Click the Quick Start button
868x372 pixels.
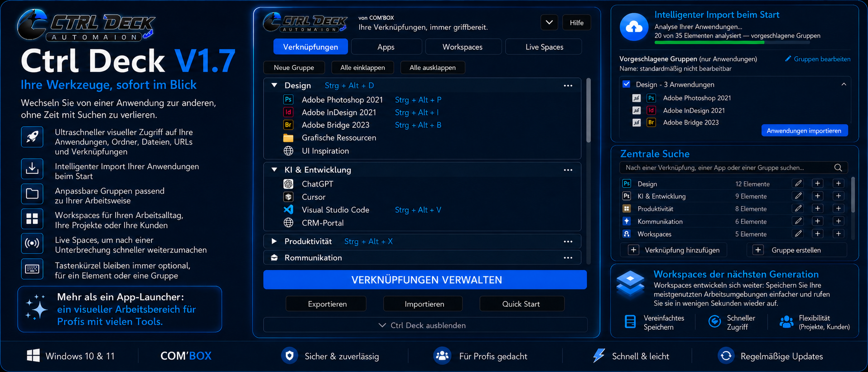tap(521, 304)
